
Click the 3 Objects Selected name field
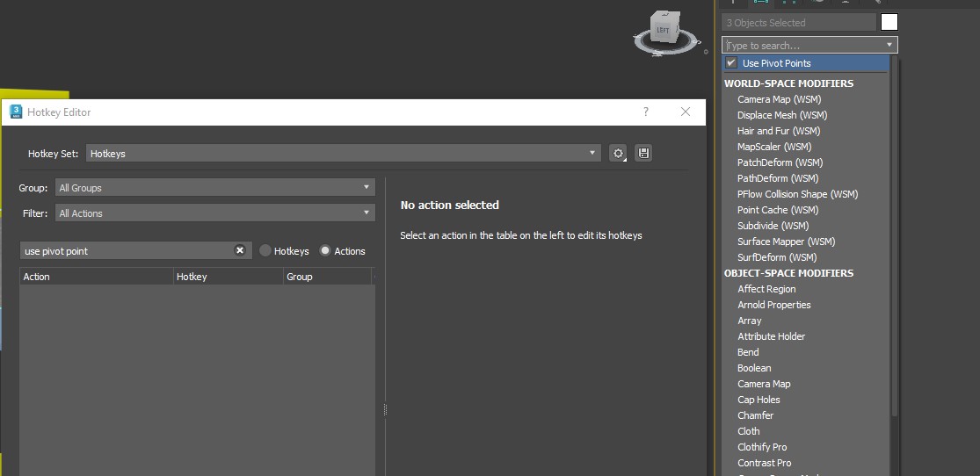(x=798, y=23)
